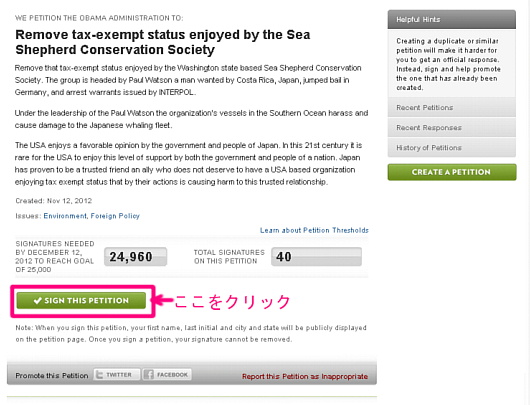This screenshot has width=530, height=405.
Task: Open Learn about Petition Thresholds link
Action: coord(314,230)
